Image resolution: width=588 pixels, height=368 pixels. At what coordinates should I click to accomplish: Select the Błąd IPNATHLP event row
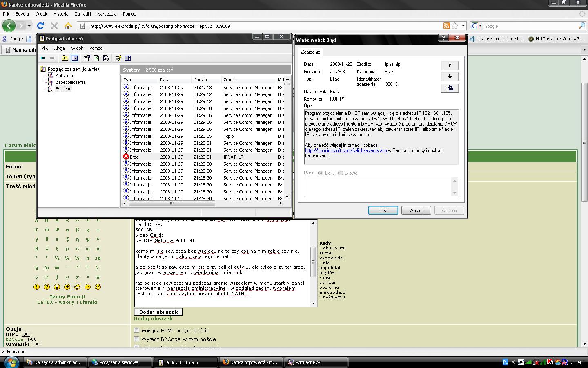coord(204,157)
